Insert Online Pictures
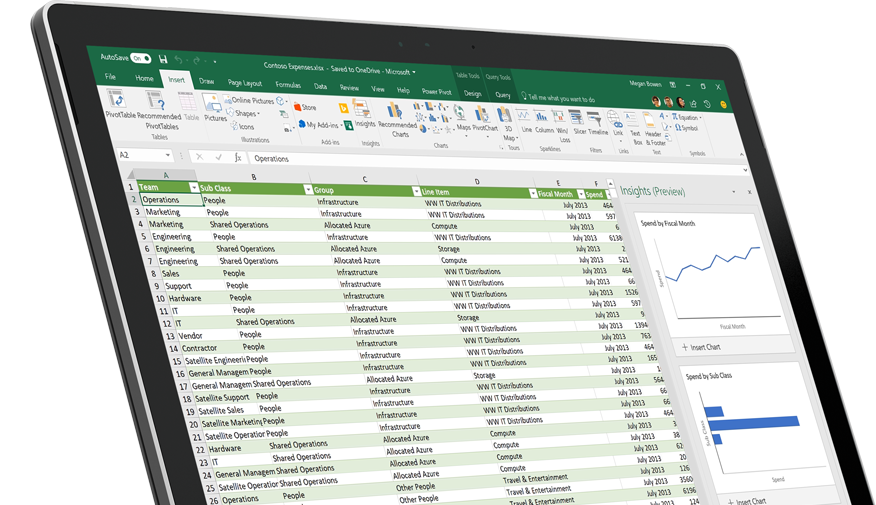Viewport: 876px width, 505px height. 249,100
